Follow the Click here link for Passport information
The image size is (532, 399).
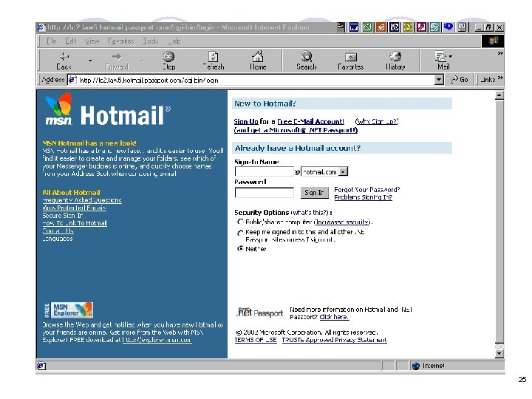(334, 317)
